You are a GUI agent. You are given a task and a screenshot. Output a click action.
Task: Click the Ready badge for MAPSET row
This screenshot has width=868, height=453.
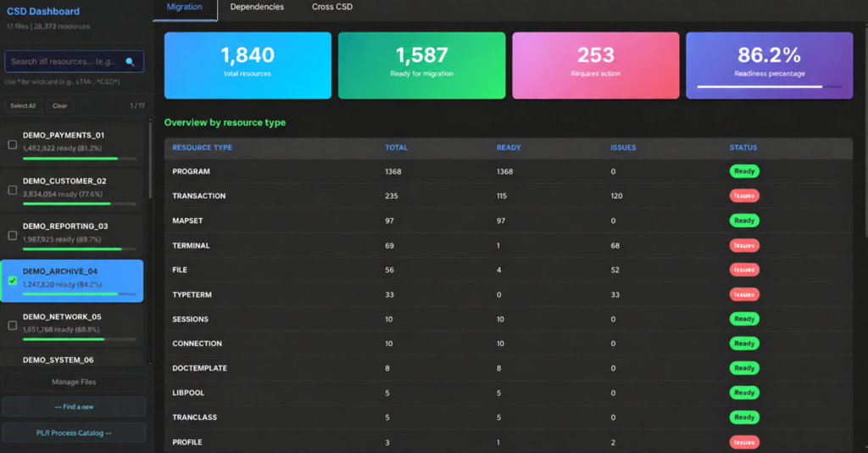pos(744,221)
